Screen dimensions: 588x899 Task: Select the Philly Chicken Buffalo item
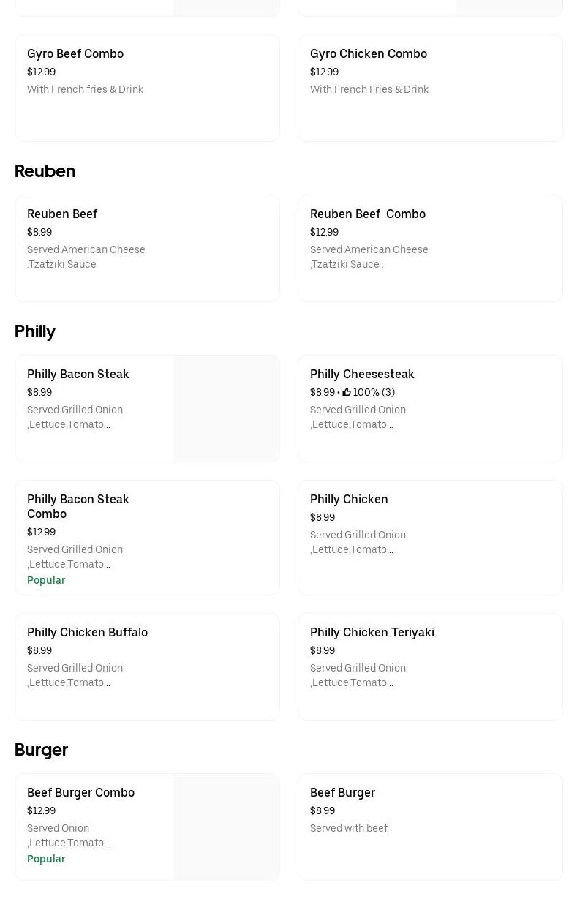coord(87,632)
